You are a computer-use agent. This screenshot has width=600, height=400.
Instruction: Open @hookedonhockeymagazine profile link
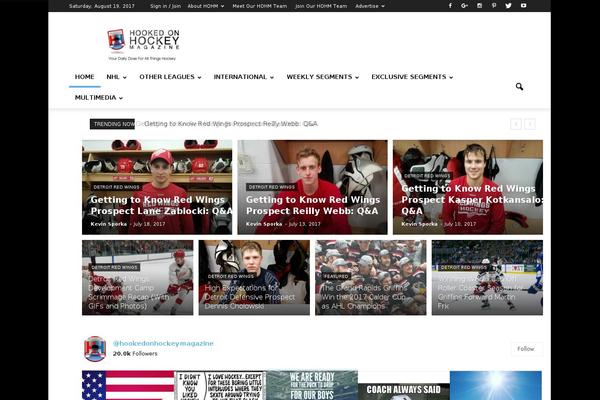163,343
